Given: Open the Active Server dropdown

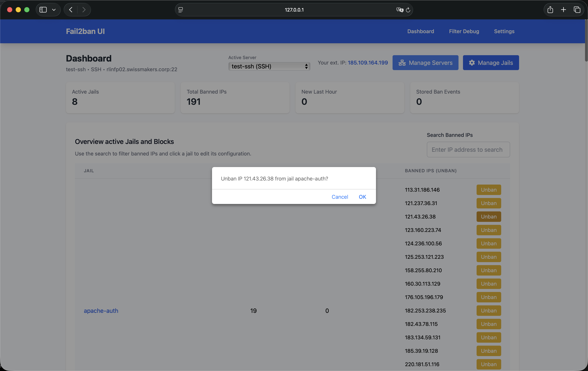Looking at the screenshot, I should [269, 66].
